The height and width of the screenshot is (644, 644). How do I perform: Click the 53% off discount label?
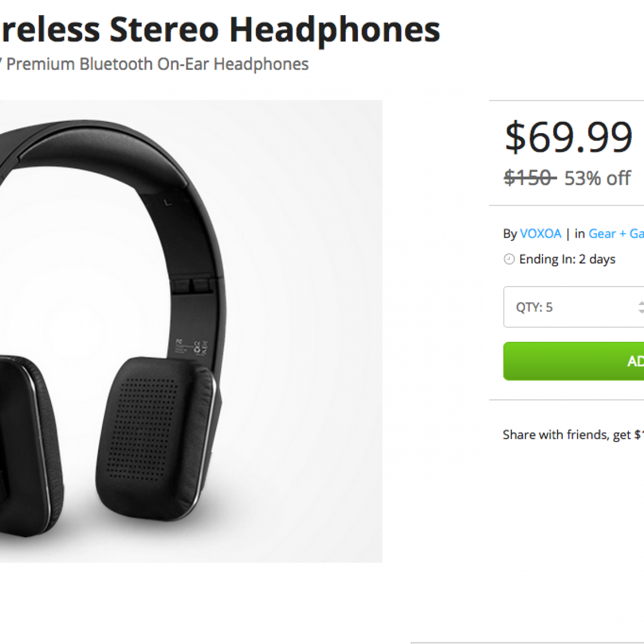(x=597, y=178)
